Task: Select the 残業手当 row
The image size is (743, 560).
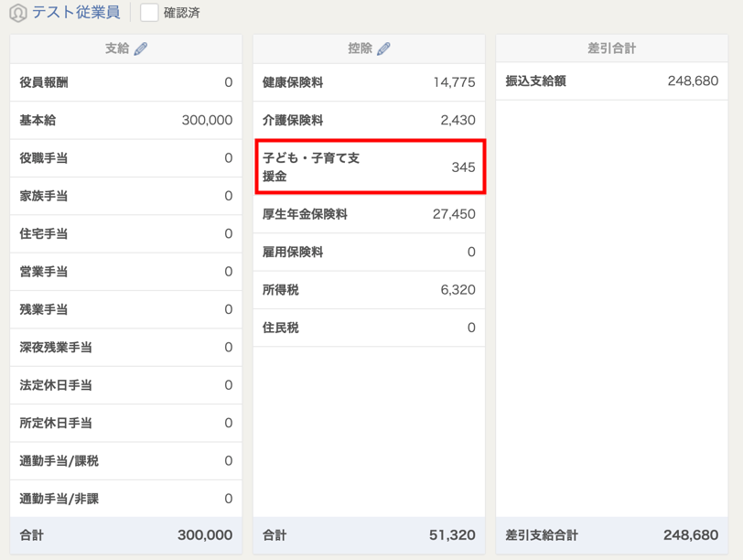Action: [x=125, y=309]
